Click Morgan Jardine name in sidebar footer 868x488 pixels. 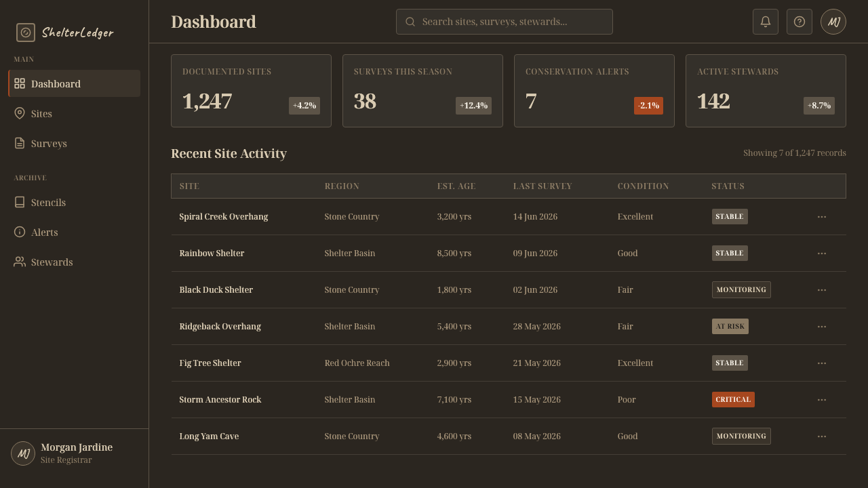[x=77, y=447]
